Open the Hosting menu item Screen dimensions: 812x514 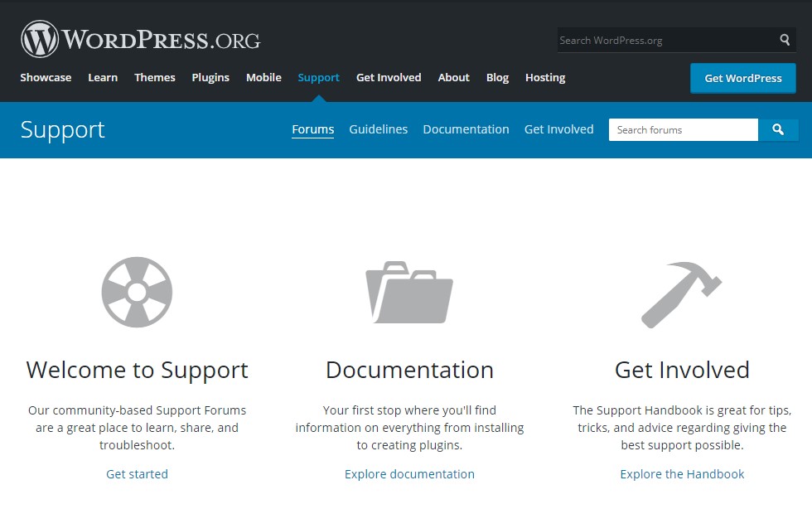point(545,78)
